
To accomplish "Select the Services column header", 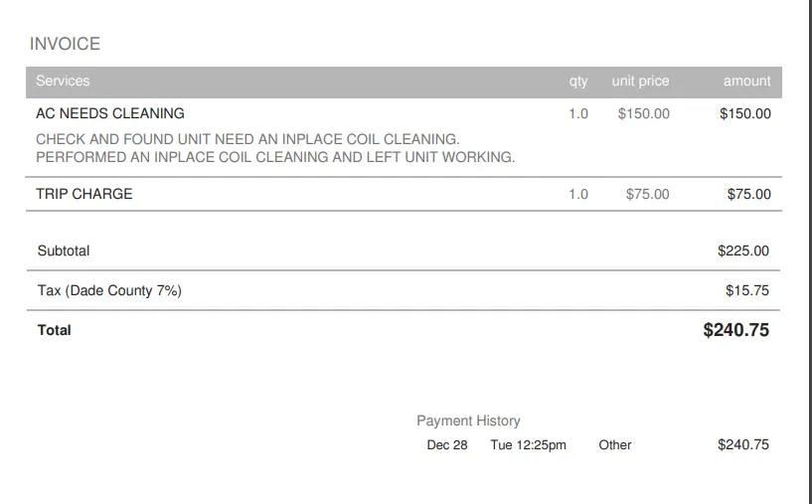I will 63,82.
